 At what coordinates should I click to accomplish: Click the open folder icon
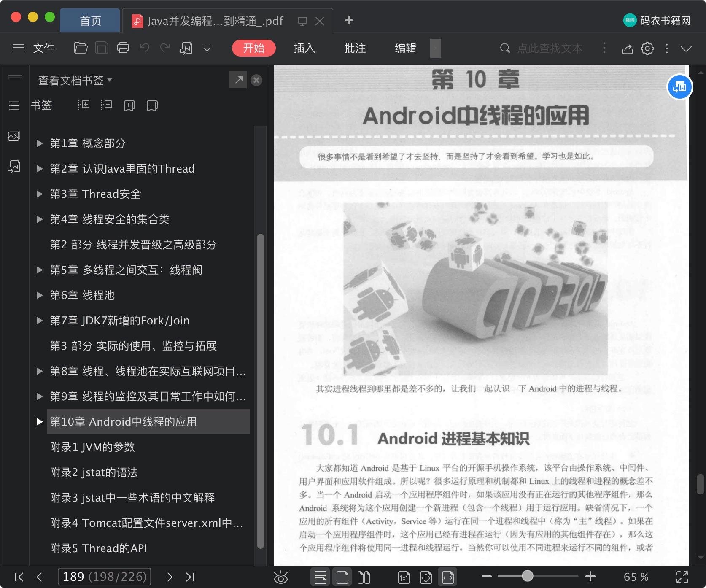81,48
